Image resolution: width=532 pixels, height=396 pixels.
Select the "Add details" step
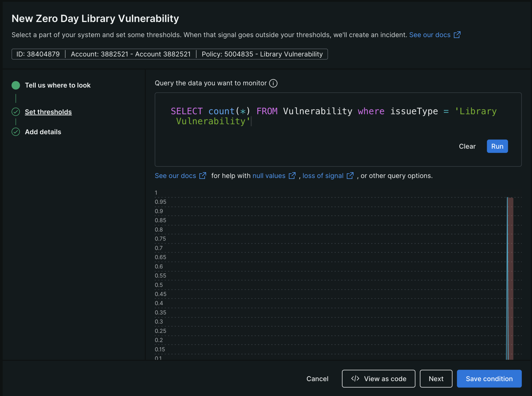[x=43, y=132]
